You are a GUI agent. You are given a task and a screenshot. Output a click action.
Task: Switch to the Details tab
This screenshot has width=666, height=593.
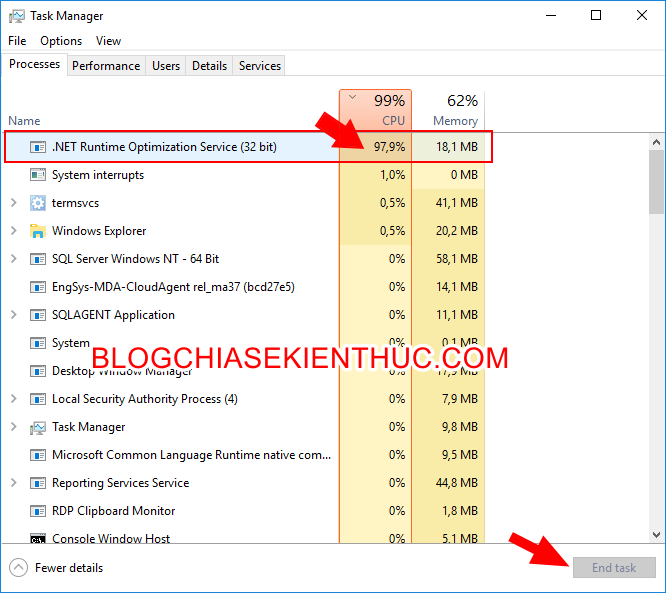point(209,66)
